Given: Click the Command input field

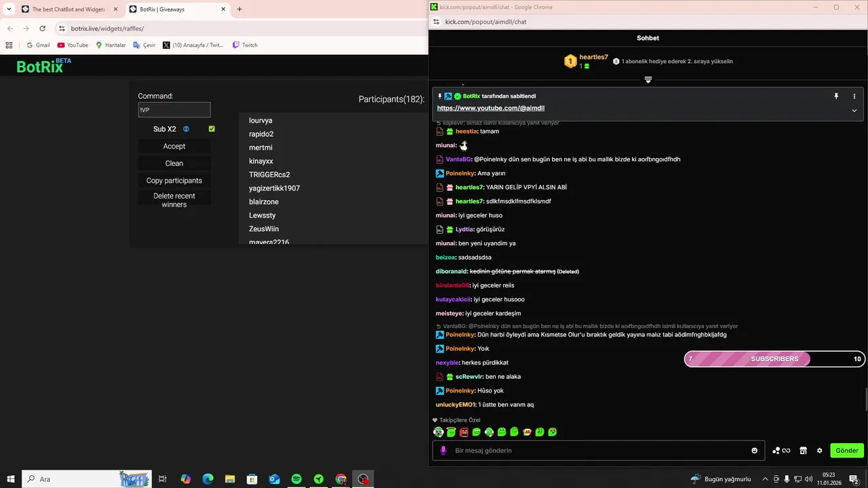Looking at the screenshot, I should point(174,110).
